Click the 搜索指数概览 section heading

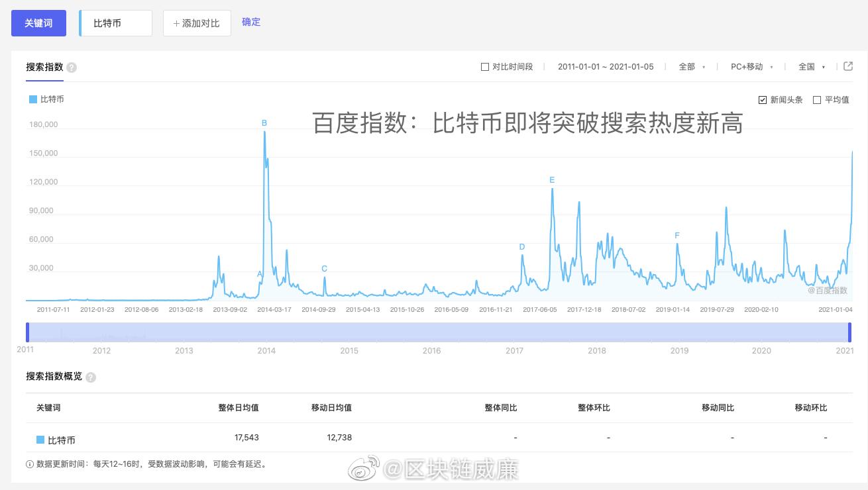click(x=54, y=376)
